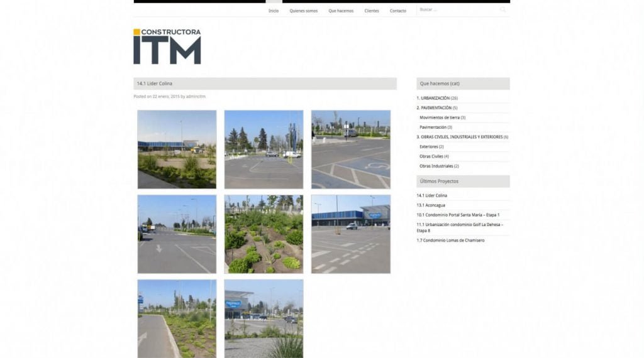Click the search magnifier icon
644x358 pixels.
502,10
